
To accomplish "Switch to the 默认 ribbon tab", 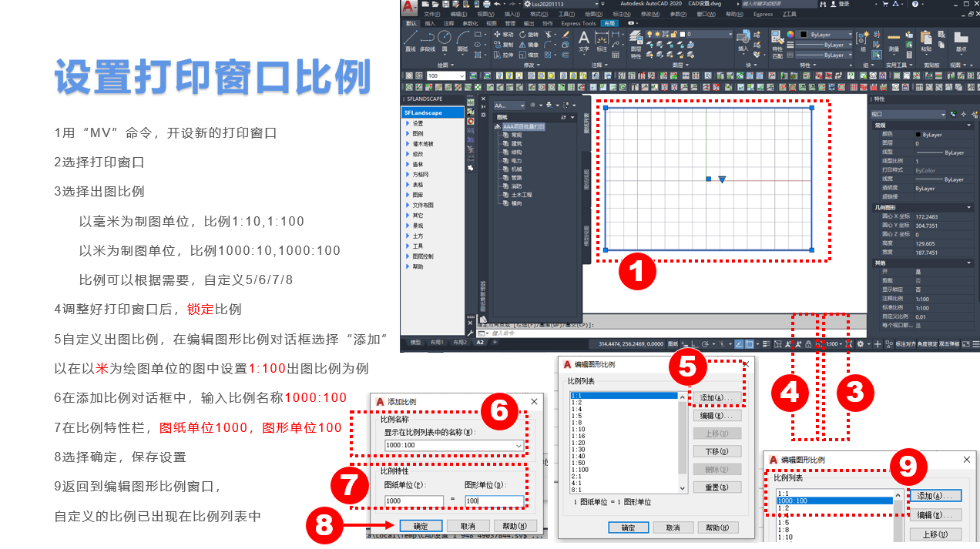I will (x=411, y=24).
